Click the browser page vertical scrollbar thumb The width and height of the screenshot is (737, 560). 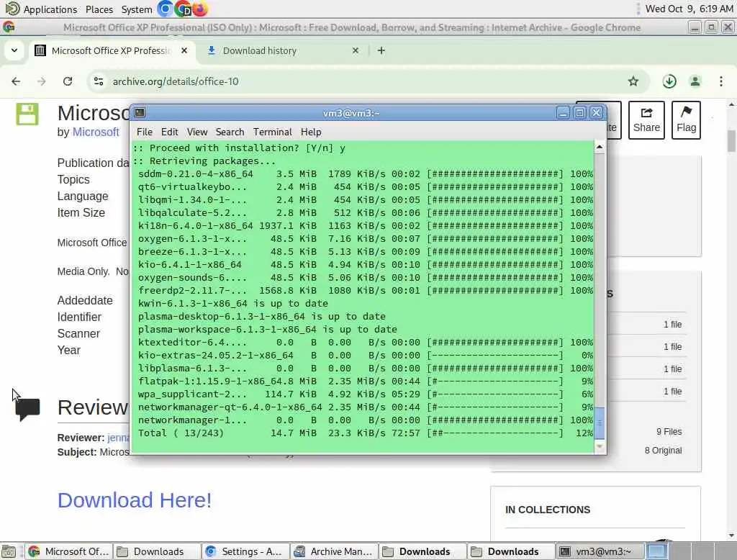(731, 141)
